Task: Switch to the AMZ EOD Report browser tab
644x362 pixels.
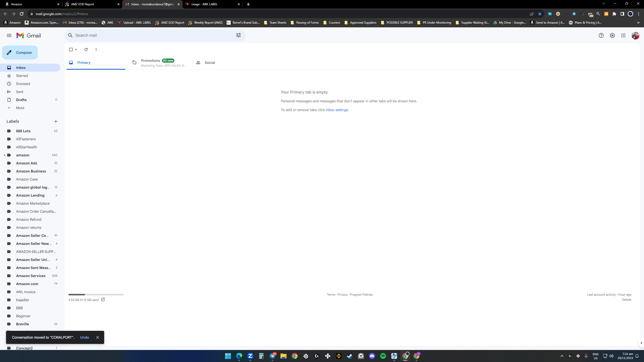Action: 92,4
